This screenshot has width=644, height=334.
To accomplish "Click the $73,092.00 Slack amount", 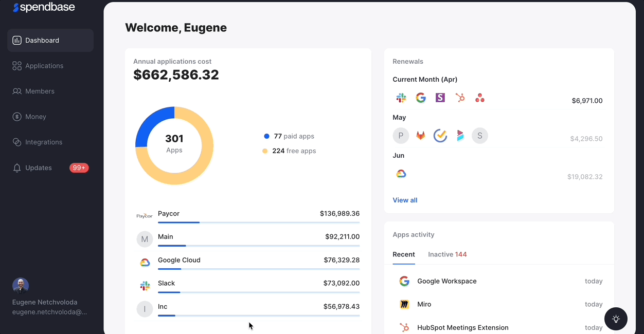I will click(x=342, y=283).
